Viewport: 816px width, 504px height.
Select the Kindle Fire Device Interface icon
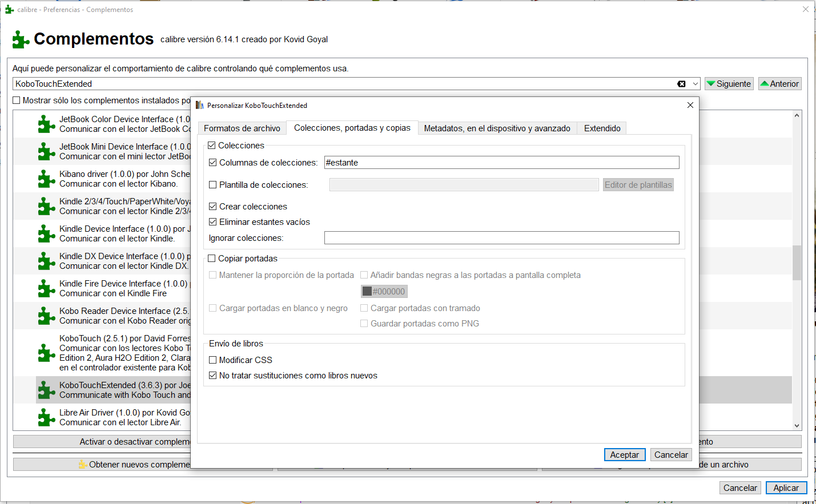point(46,288)
